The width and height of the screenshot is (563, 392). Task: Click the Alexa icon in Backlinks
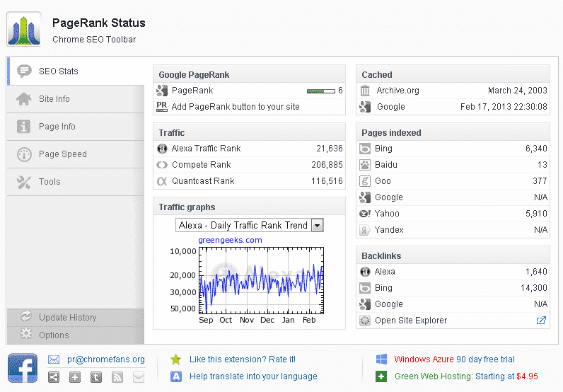pos(365,272)
